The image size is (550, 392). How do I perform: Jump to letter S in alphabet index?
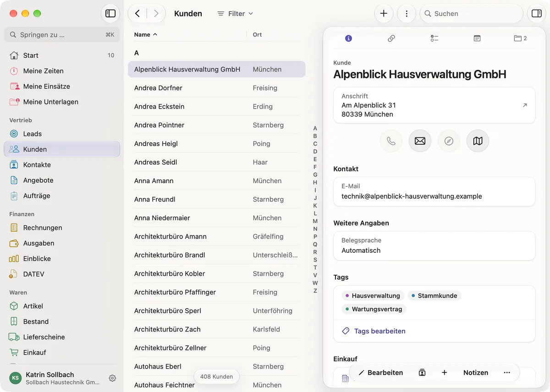coord(315,260)
